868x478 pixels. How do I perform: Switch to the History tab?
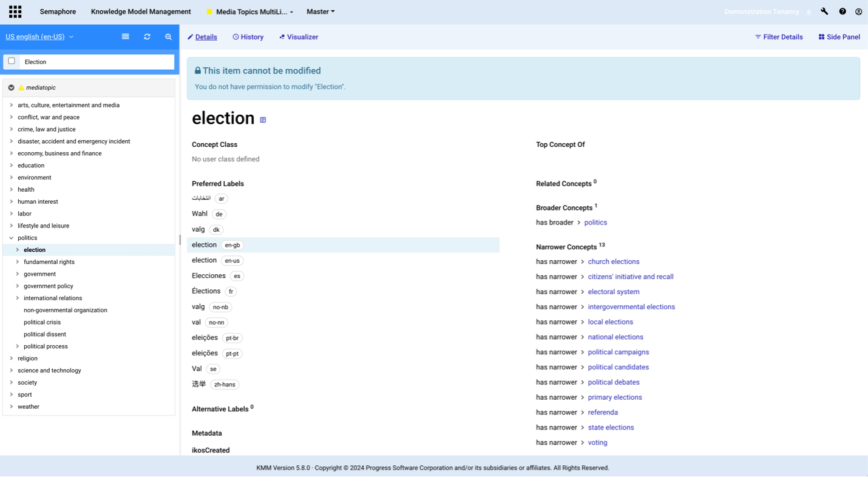click(x=248, y=37)
